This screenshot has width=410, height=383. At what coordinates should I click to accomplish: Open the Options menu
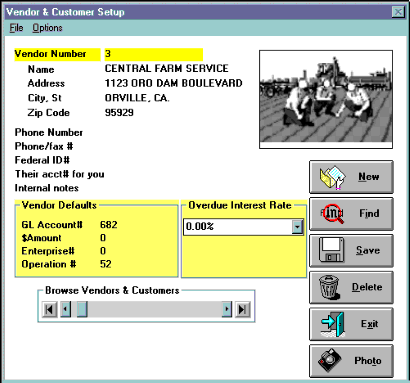pyautogui.click(x=47, y=28)
